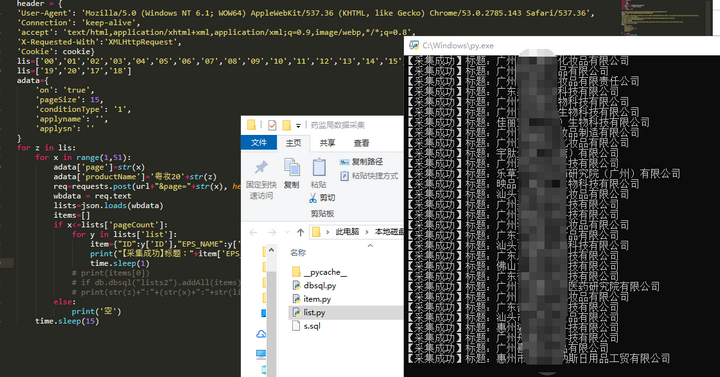Screen dimensions: 720x377
Task: Switch to the 查看 (View) ribbon tab
Action: coord(361,143)
